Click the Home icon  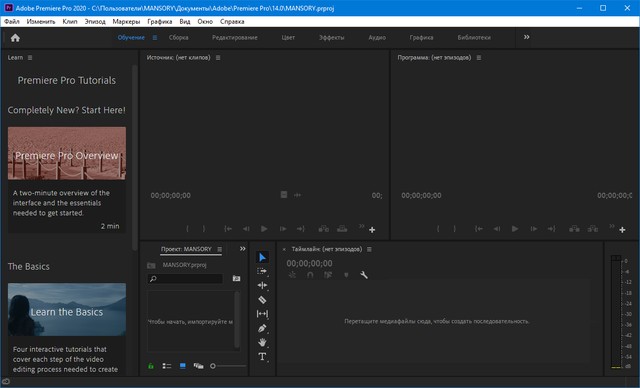click(15, 38)
